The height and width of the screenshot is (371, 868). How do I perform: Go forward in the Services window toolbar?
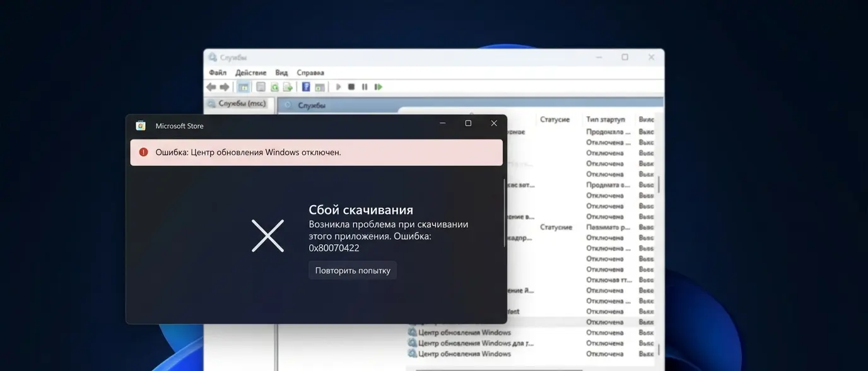click(x=224, y=87)
